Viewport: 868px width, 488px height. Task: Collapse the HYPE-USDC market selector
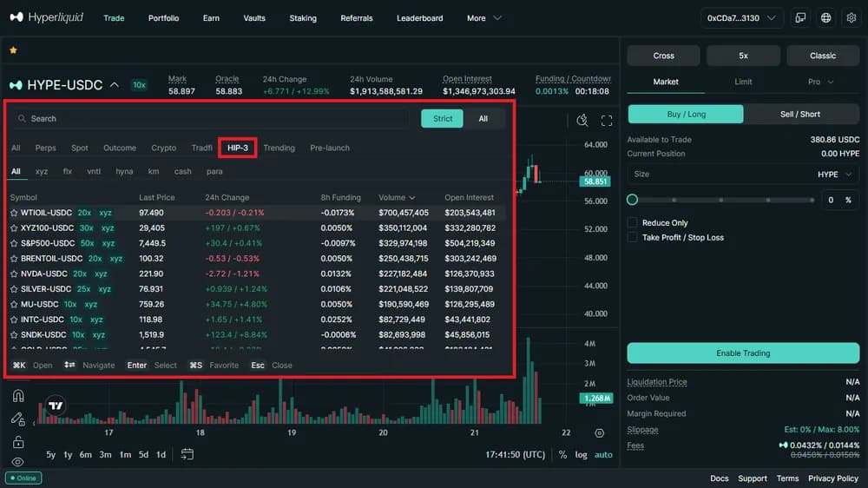coord(114,85)
